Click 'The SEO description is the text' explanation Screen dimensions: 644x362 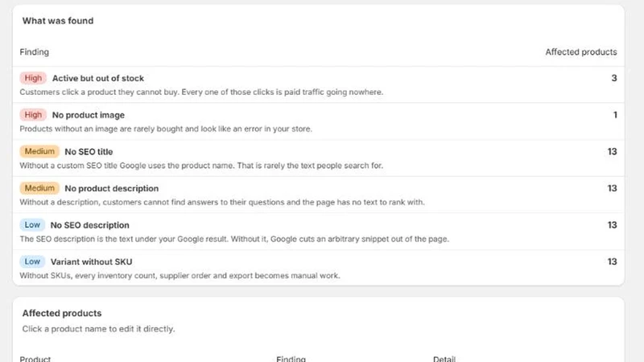click(234, 239)
